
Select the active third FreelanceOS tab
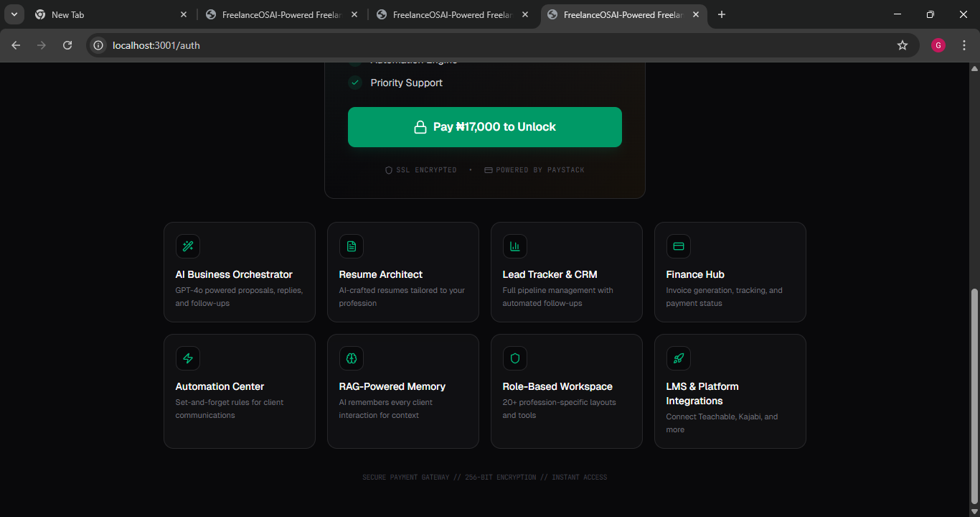point(624,14)
